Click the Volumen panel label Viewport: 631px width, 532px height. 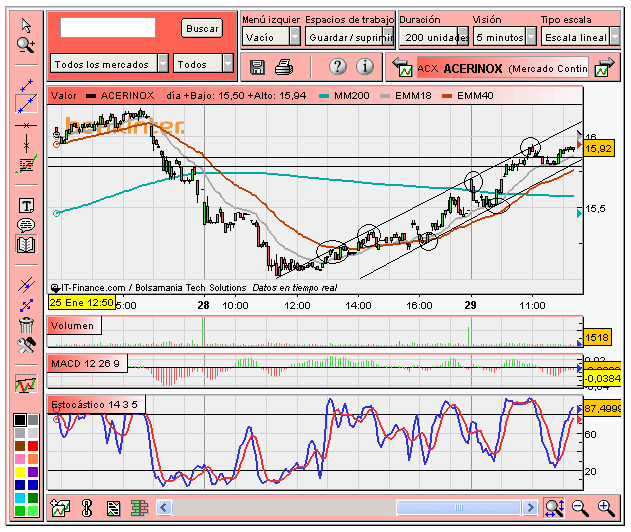point(72,326)
